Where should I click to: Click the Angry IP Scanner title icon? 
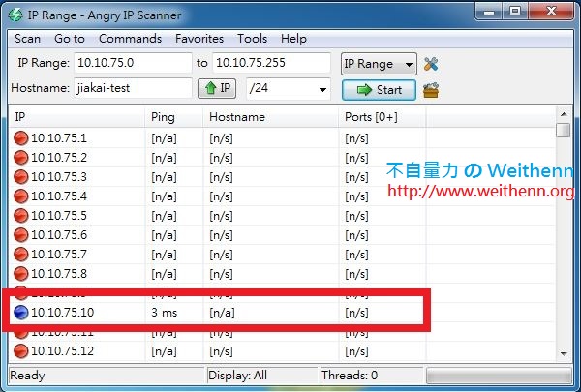pos(15,15)
